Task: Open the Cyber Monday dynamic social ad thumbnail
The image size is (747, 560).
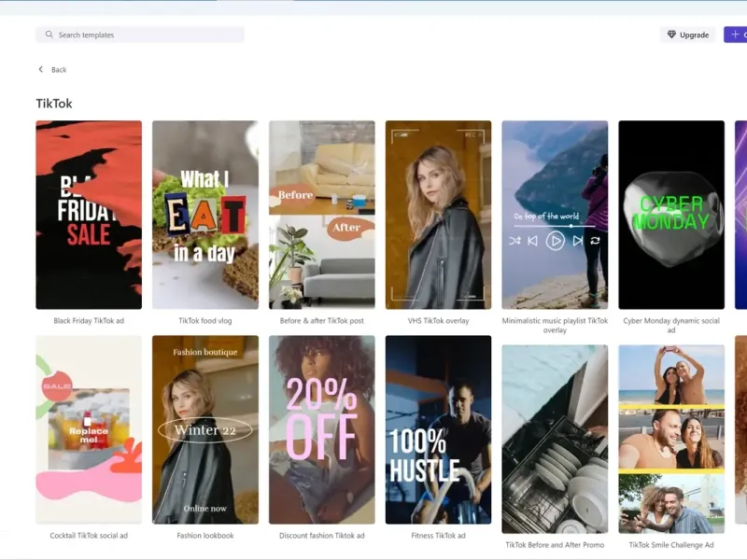Action: (671, 215)
